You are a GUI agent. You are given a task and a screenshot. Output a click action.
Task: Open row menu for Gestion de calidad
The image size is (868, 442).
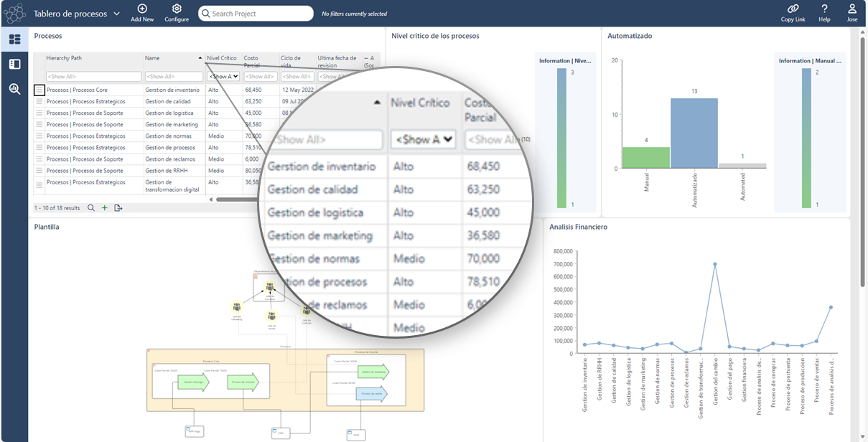tap(39, 102)
